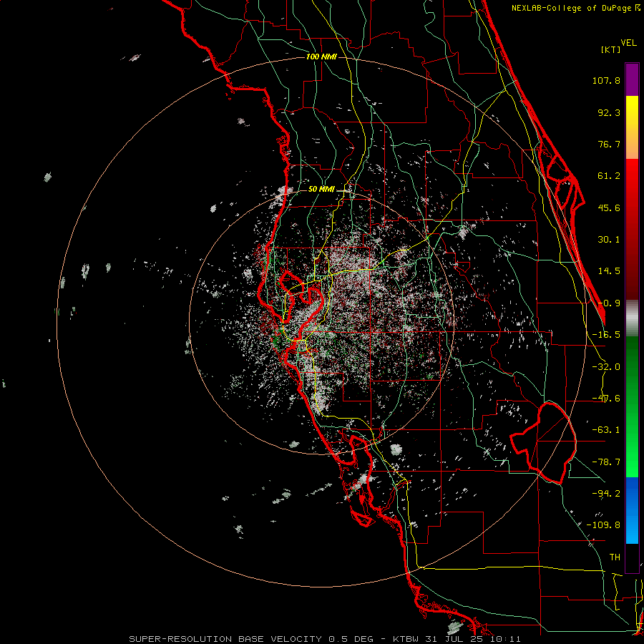This screenshot has width=644, height=644.
Task: Select the 92.3 velocity scale value
Action: pos(609,112)
